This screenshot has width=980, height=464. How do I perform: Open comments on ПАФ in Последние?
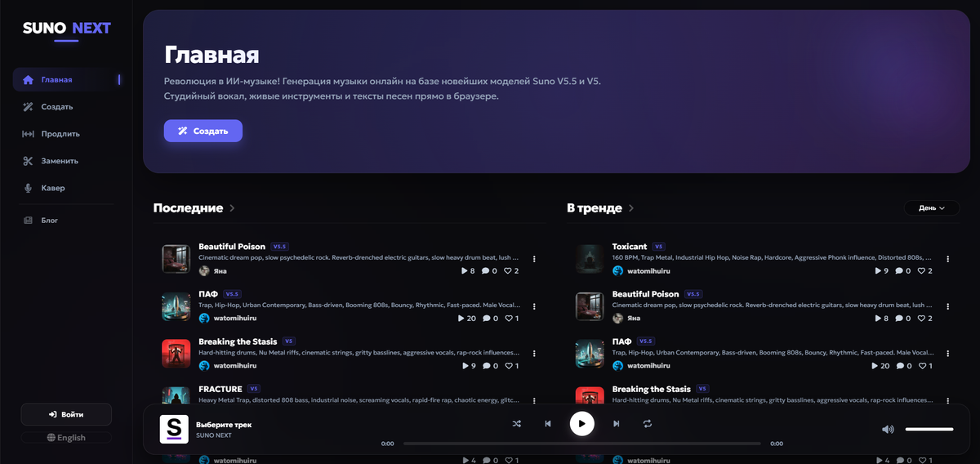coord(485,319)
